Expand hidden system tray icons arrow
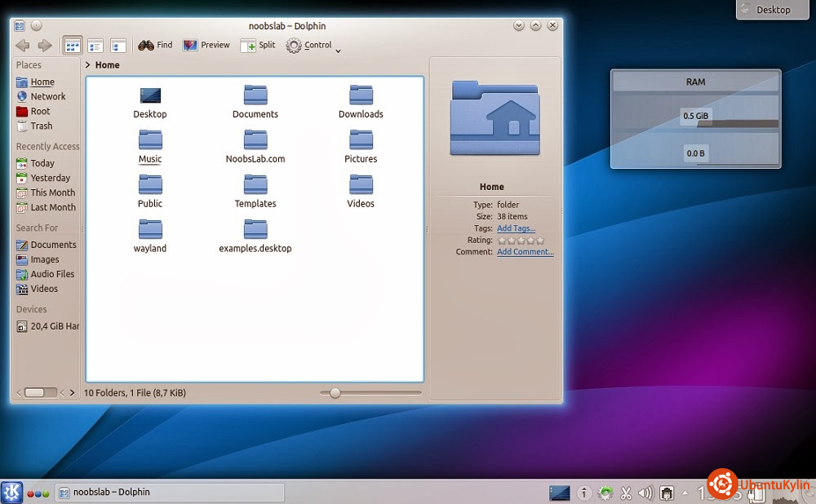 click(x=684, y=493)
